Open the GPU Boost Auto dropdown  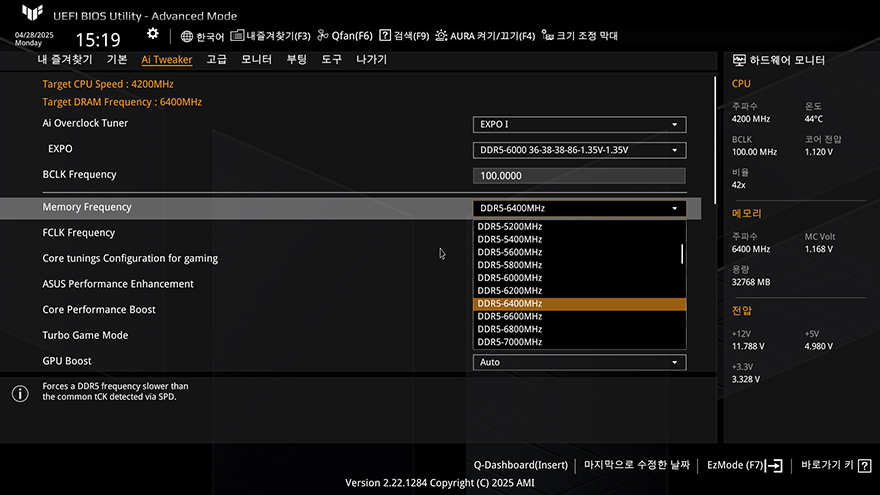point(579,363)
